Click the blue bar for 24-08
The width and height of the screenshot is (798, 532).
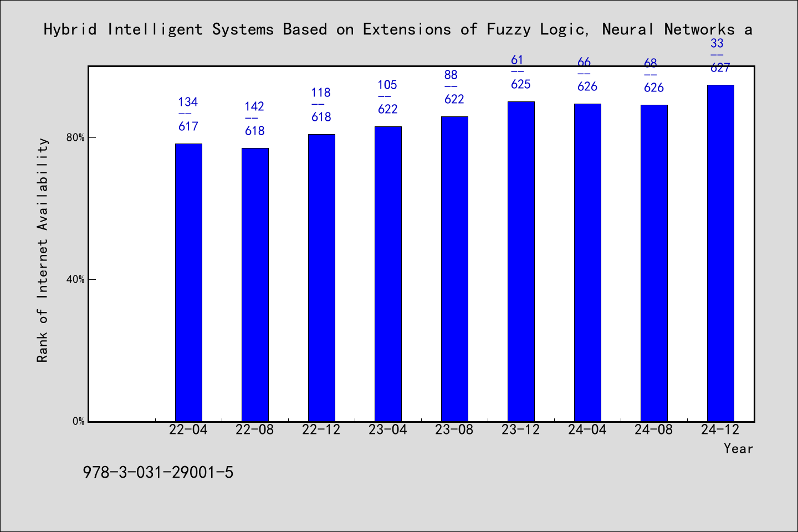click(x=654, y=263)
